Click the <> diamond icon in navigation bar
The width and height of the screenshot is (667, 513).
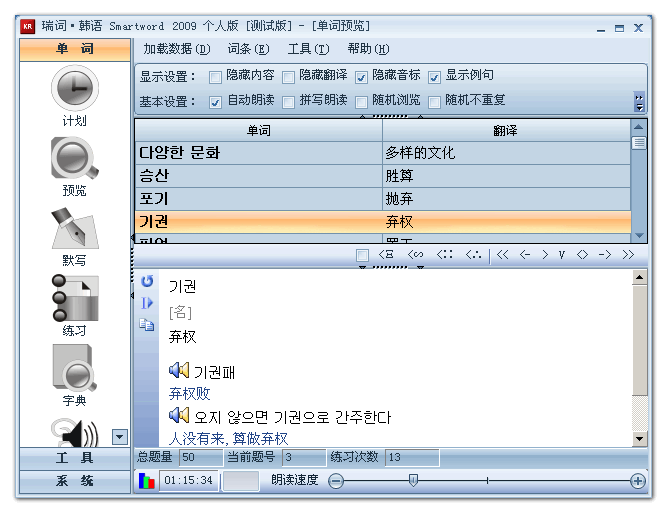582,254
